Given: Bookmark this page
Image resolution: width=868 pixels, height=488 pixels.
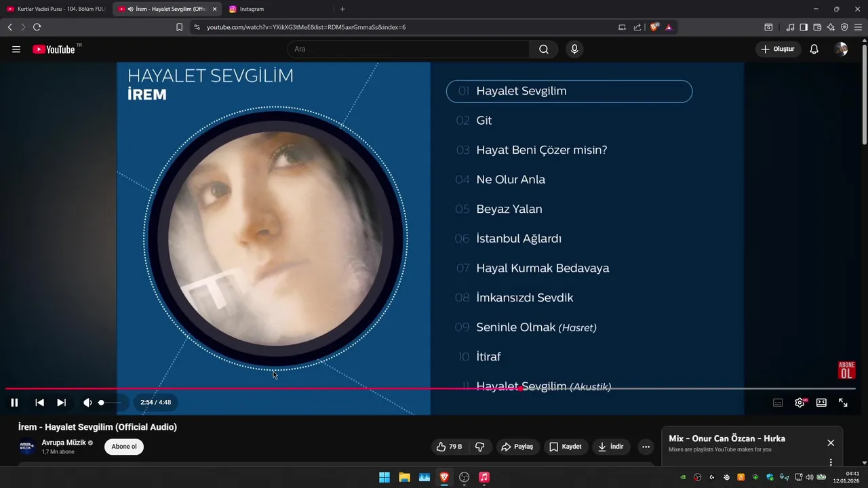Looking at the screenshot, I should pos(179,27).
